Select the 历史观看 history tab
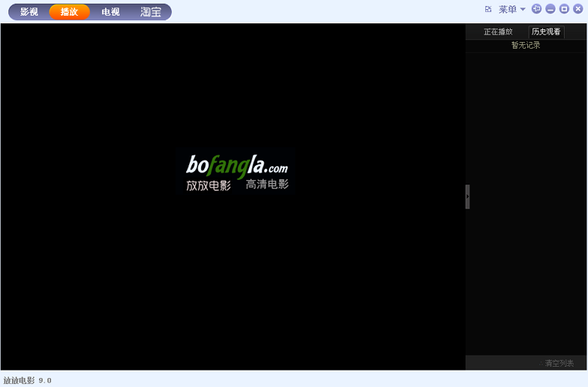The image size is (588, 387). [x=546, y=31]
